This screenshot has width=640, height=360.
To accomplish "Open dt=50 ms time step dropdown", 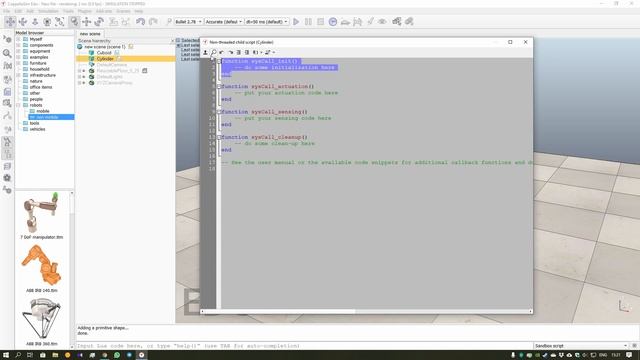I will pyautogui.click(x=267, y=22).
